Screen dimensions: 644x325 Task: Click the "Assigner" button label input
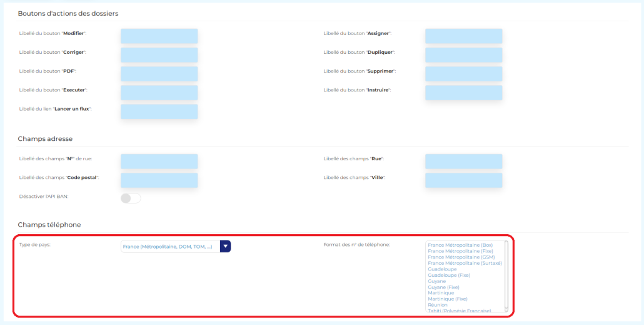(x=463, y=36)
